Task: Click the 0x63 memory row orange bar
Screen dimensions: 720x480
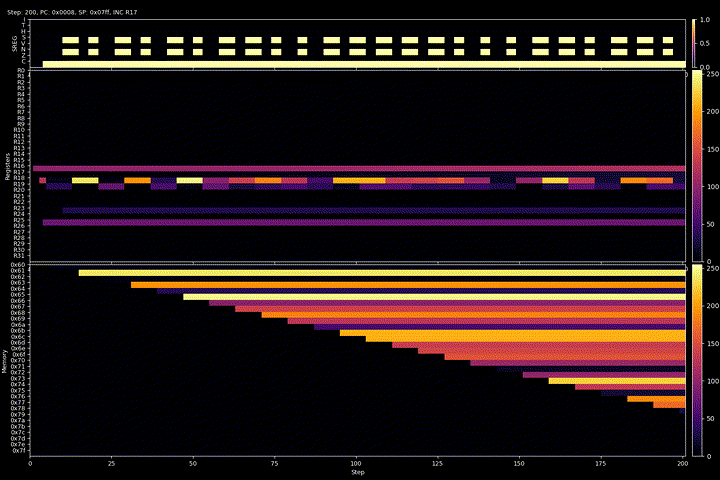Action: (408, 285)
